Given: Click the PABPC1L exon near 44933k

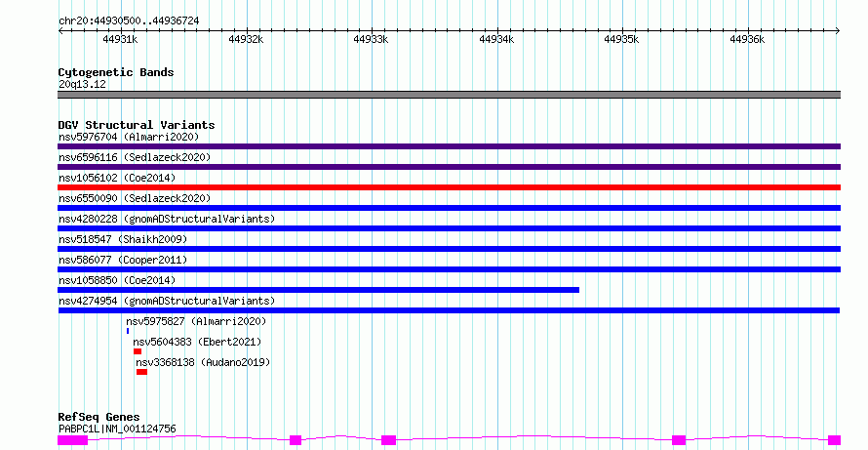Looking at the screenshot, I should tap(388, 440).
